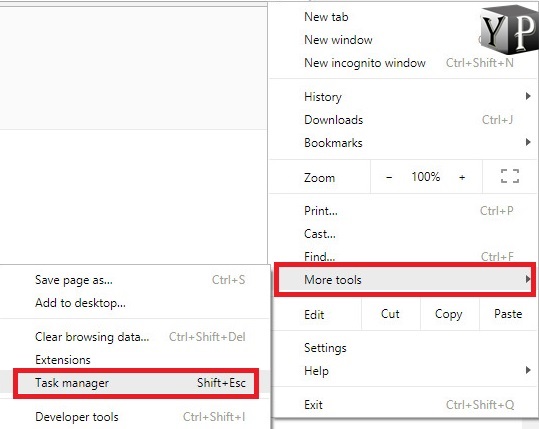Click the Paste button in Edit row

(x=507, y=314)
